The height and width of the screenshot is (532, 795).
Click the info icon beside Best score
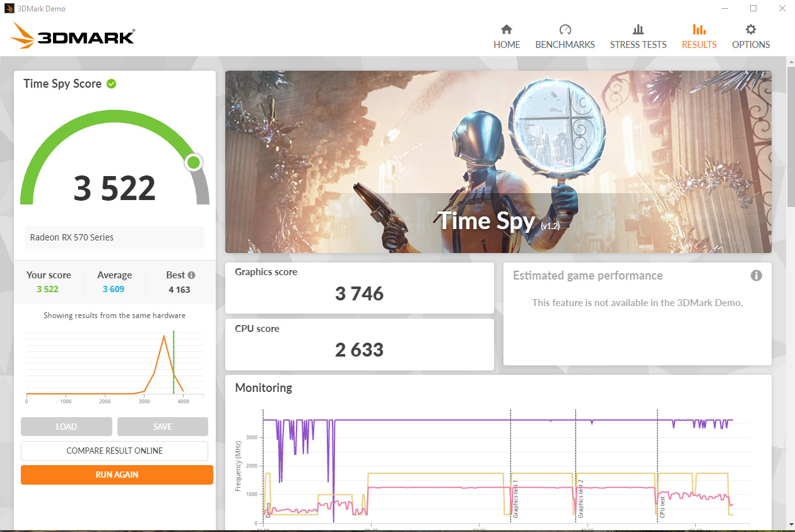click(191, 275)
